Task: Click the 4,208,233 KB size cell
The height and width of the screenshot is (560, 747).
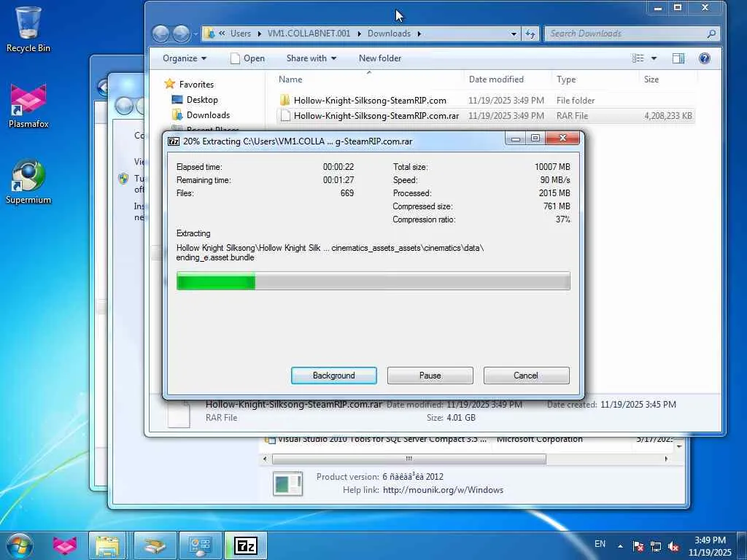Action: (668, 116)
